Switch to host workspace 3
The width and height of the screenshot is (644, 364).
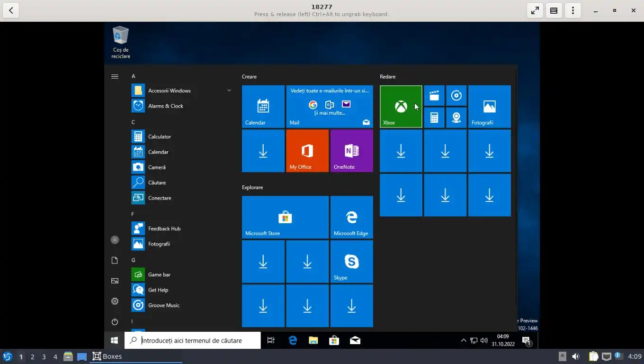click(x=44, y=356)
